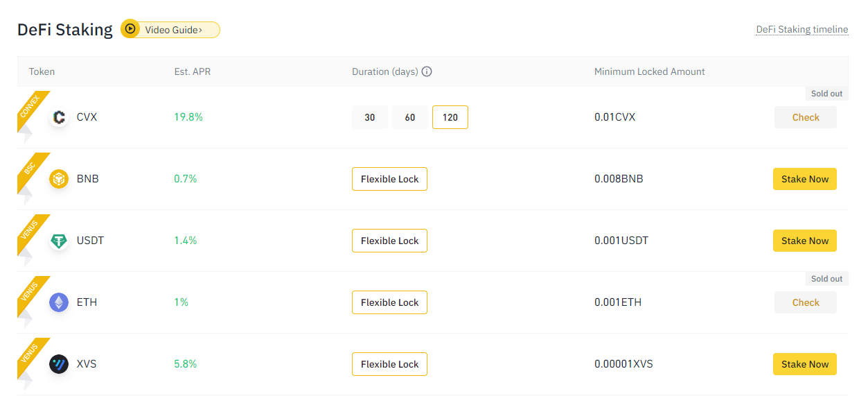The image size is (868, 396).
Task: Open the Duration info icon
Action: [x=427, y=71]
